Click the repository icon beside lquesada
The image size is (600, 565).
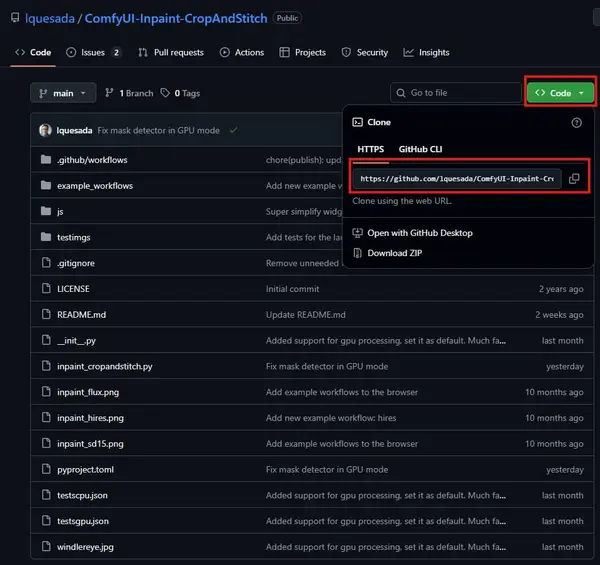pyautogui.click(x=15, y=18)
